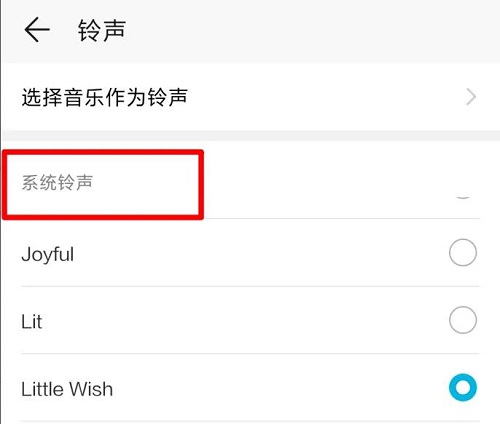Tap the Little Wish ringtone label
Image resolution: width=500 pixels, height=424 pixels.
coord(67,389)
